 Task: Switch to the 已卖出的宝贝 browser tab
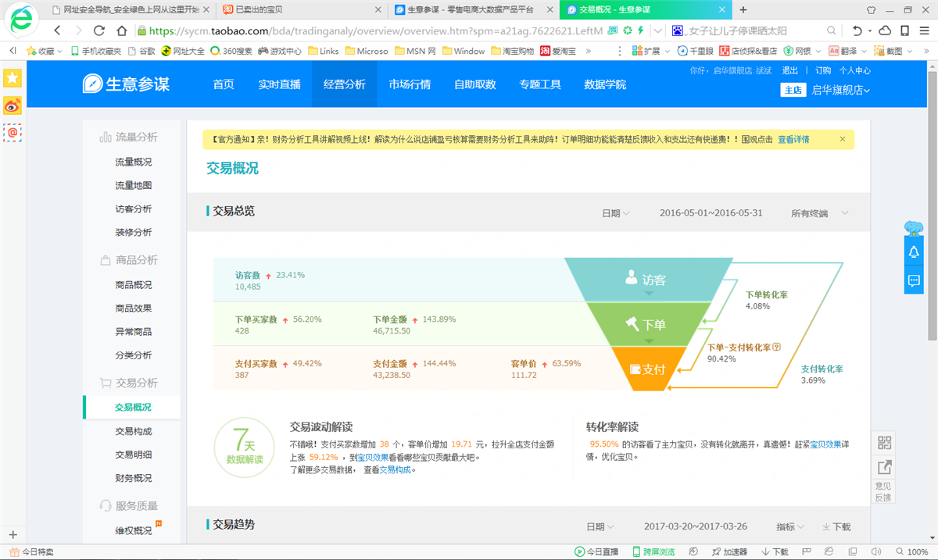(x=301, y=9)
